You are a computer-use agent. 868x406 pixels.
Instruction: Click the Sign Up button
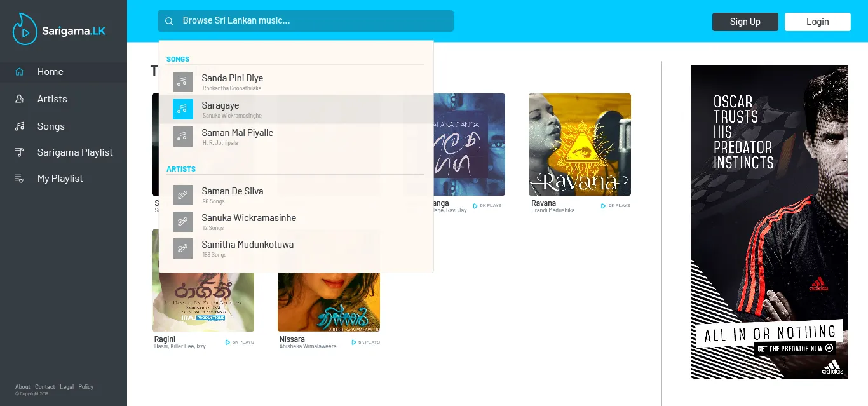(x=745, y=22)
